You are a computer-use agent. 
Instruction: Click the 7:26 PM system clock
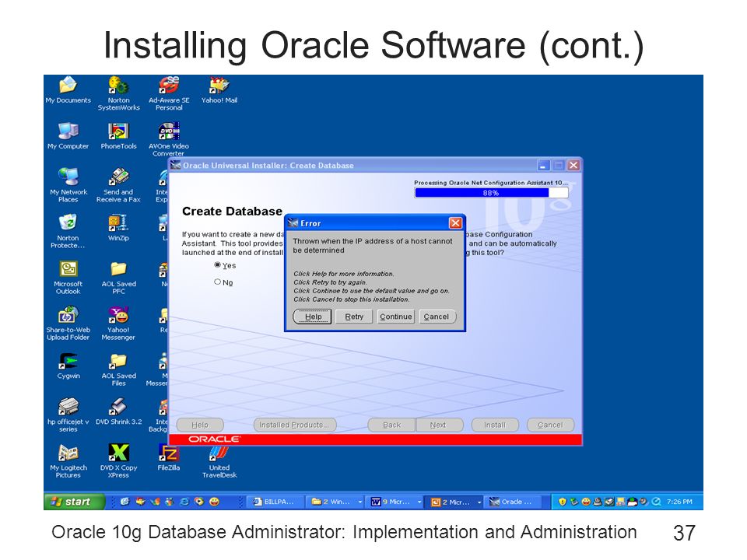point(679,502)
